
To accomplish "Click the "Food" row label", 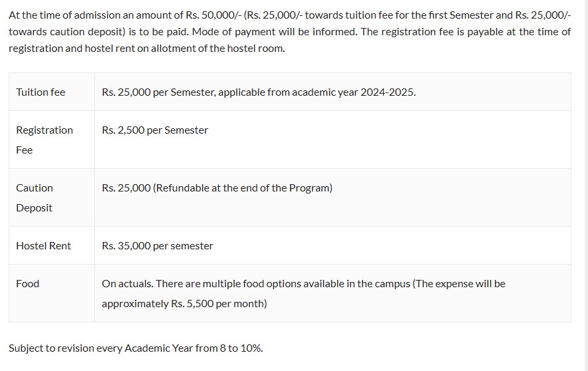I will point(27,284).
